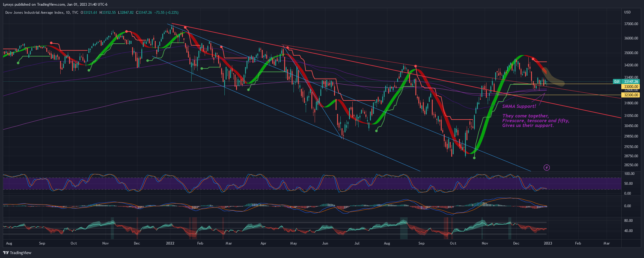The width and height of the screenshot is (644, 258).
Task: Click the open value O33121.61
Action: click(89, 13)
